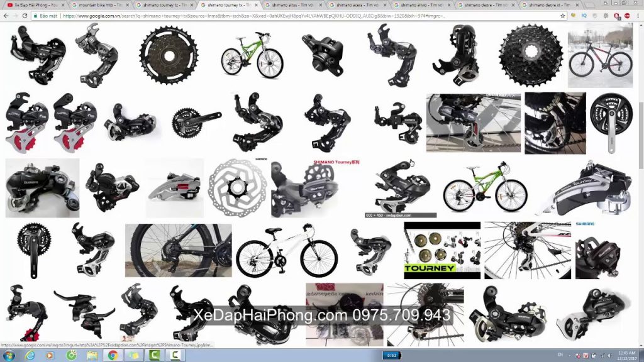Click the vertical page scrollbar thumb
The image size is (644, 362).
coord(641,134)
